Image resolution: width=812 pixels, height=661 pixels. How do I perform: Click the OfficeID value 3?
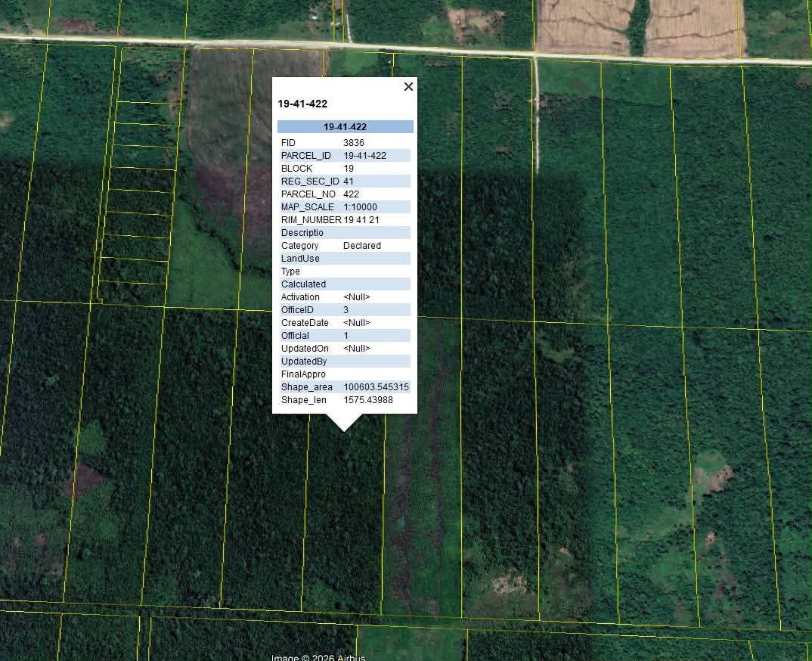pos(346,310)
